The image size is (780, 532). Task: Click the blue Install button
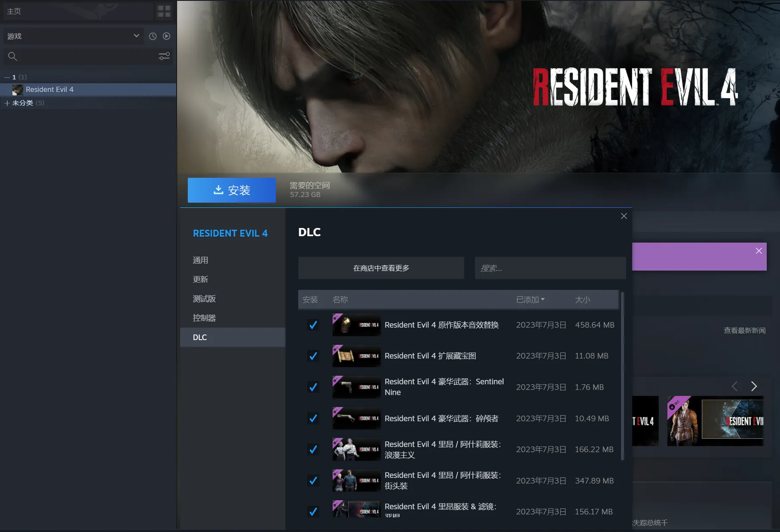pyautogui.click(x=232, y=190)
